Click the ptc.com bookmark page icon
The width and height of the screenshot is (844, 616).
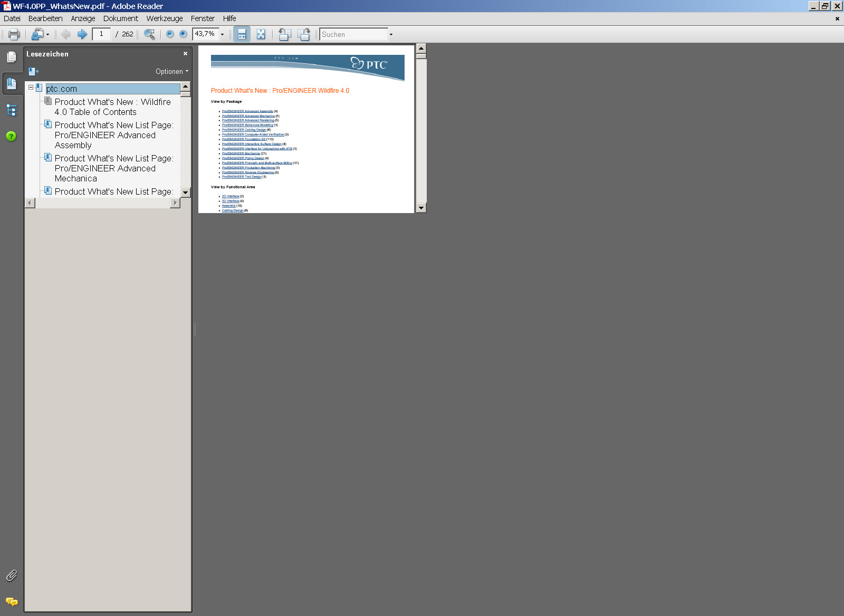39,88
